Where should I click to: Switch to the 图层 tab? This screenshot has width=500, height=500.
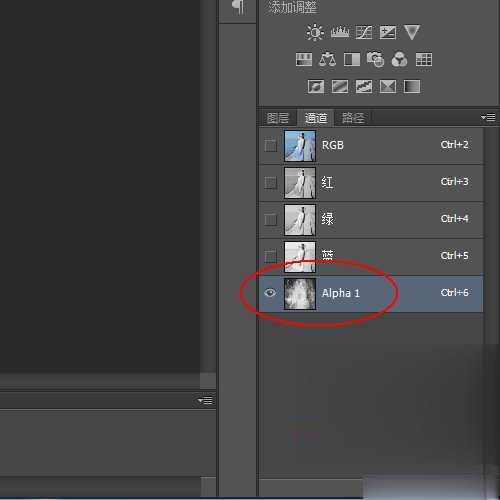(x=278, y=118)
